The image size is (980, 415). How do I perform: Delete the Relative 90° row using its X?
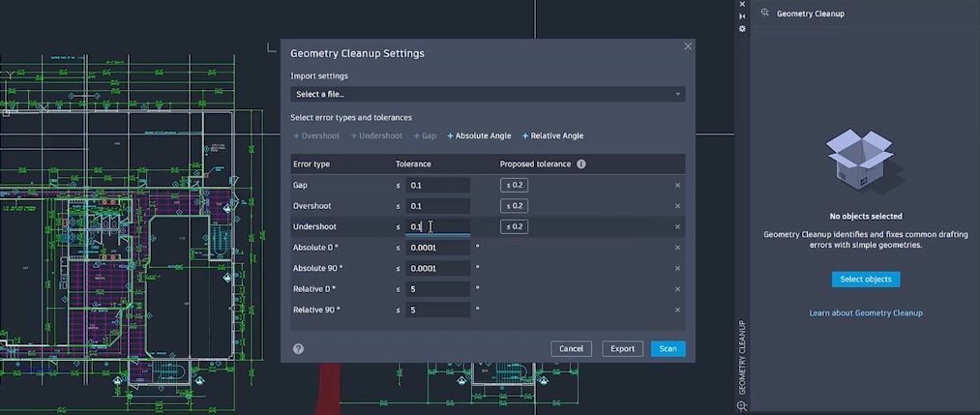click(677, 310)
